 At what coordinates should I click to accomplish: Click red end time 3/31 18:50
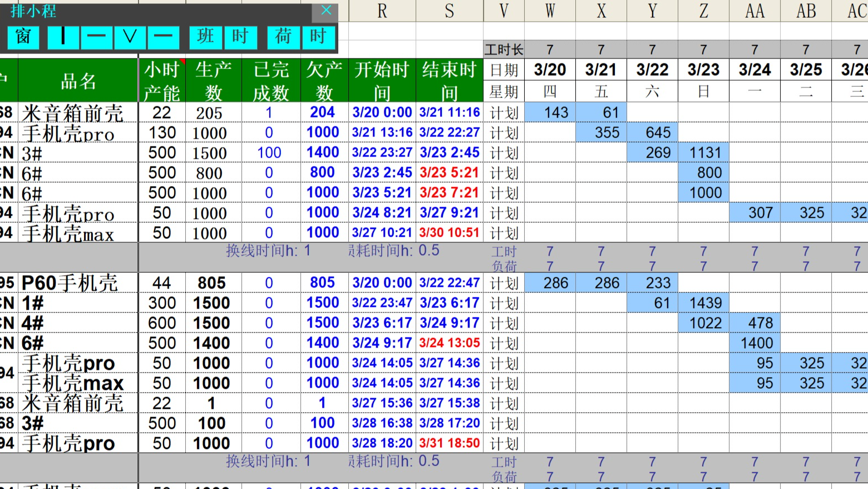450,443
